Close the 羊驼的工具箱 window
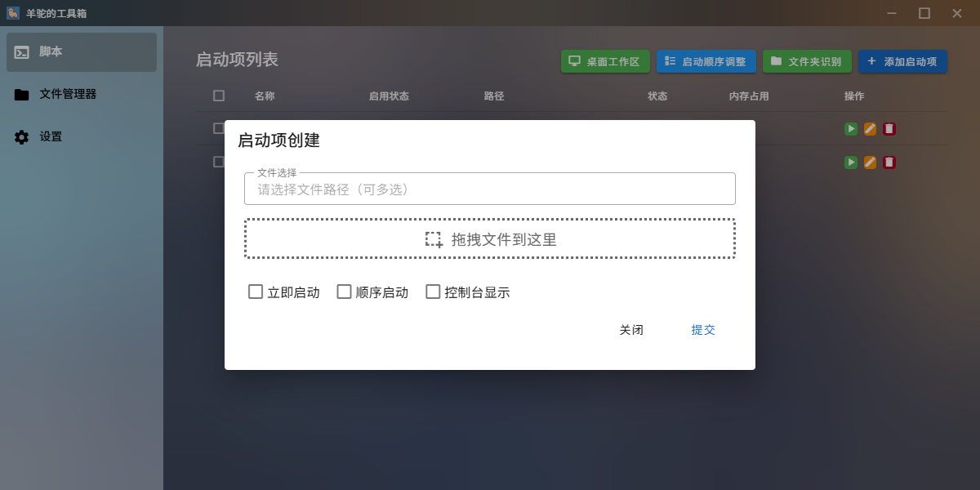This screenshot has width=980, height=490. [x=957, y=13]
